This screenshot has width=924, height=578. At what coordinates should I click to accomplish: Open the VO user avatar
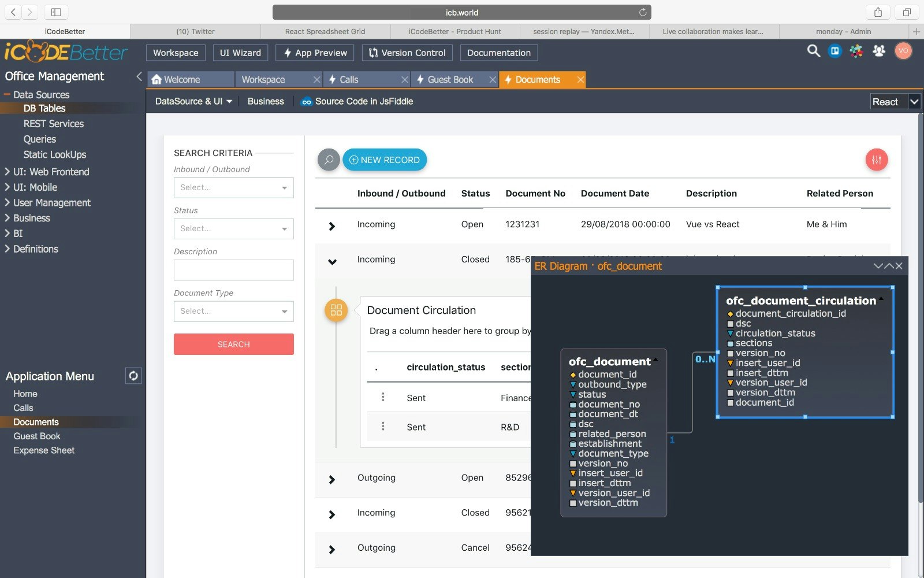tap(903, 51)
